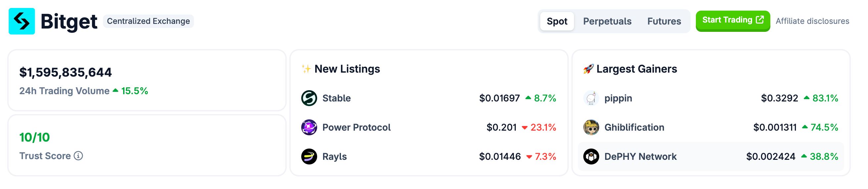Open the Power Protocol listing name
The width and height of the screenshot is (868, 189).
(356, 127)
